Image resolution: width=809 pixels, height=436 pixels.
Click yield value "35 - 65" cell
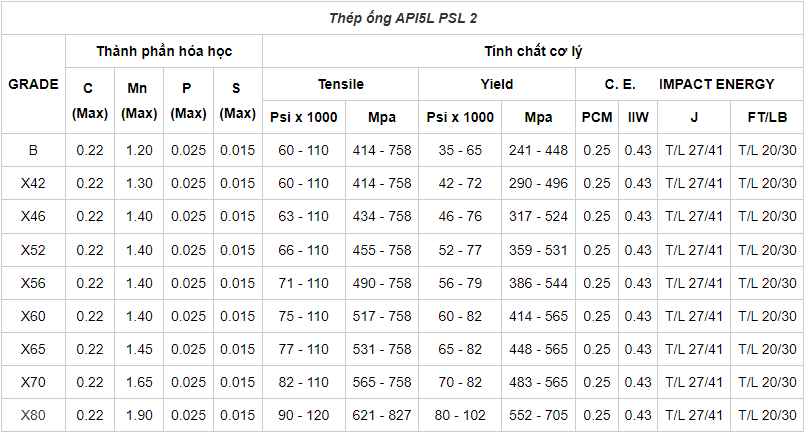(460, 150)
